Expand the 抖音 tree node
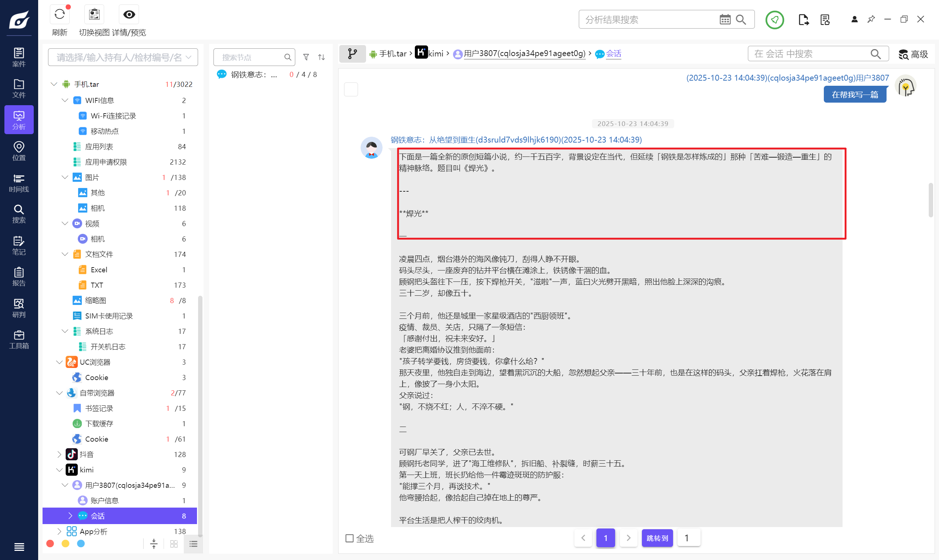The width and height of the screenshot is (939, 560). 59,454
